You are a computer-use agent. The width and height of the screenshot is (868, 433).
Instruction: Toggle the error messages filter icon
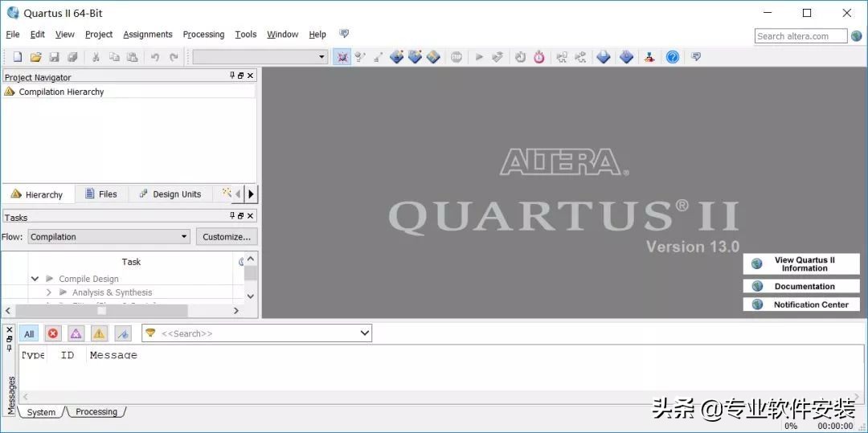coord(52,333)
